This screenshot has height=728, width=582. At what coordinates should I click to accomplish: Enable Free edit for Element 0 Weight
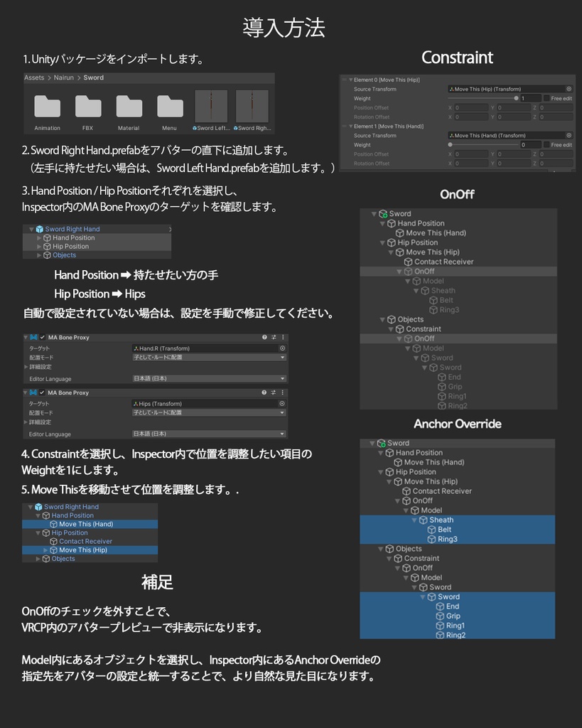pyautogui.click(x=546, y=98)
